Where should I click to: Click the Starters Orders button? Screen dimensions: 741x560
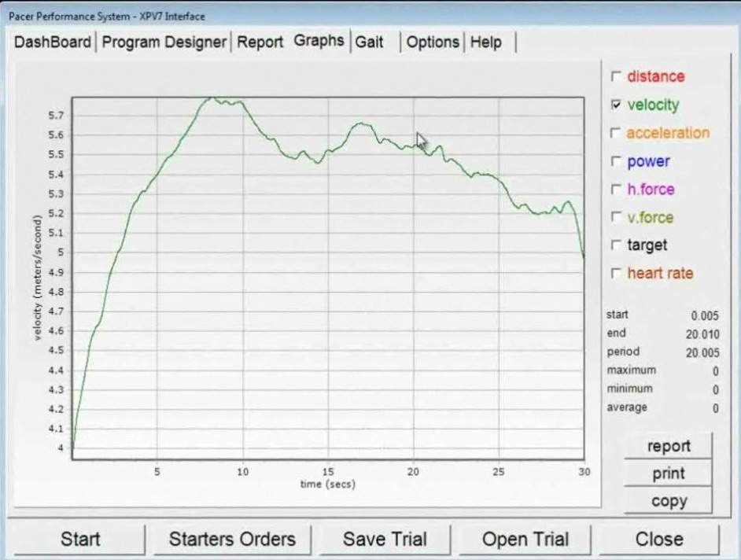(x=232, y=540)
